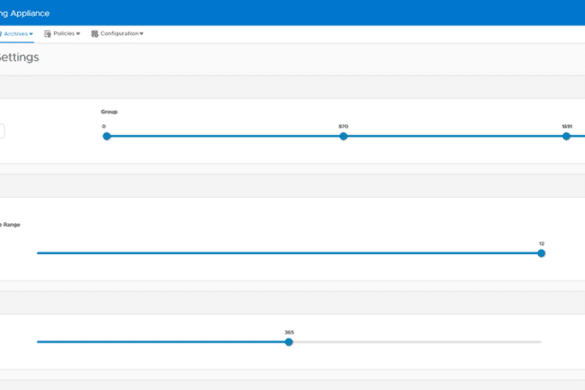The image size is (585, 390).
Task: Click the Appliance title in blue header
Action: coord(30,13)
